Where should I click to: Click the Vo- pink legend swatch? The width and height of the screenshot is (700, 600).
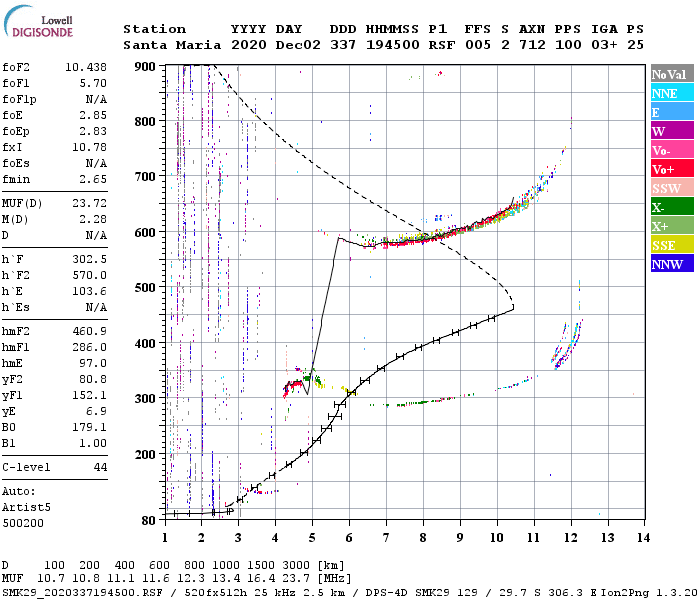pyautogui.click(x=672, y=150)
